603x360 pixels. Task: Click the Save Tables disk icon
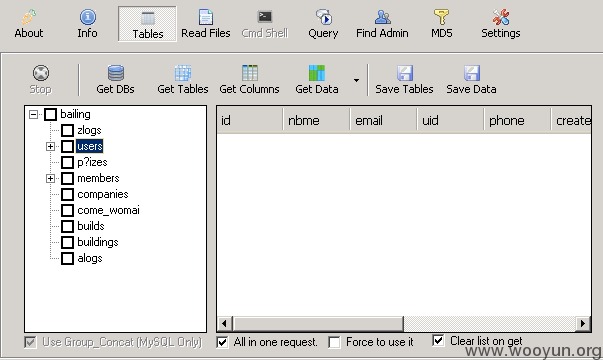[405, 73]
